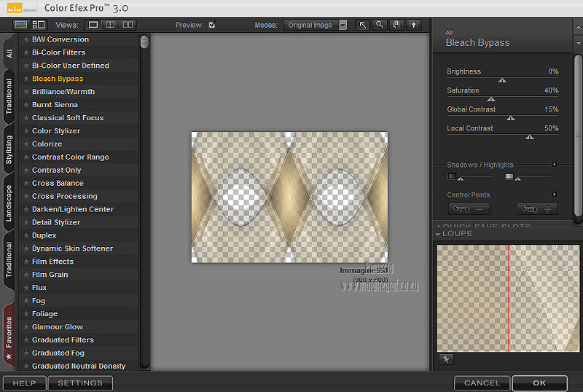Expand the Shadows / Highlights section
583x392 pixels.
[x=555, y=165]
